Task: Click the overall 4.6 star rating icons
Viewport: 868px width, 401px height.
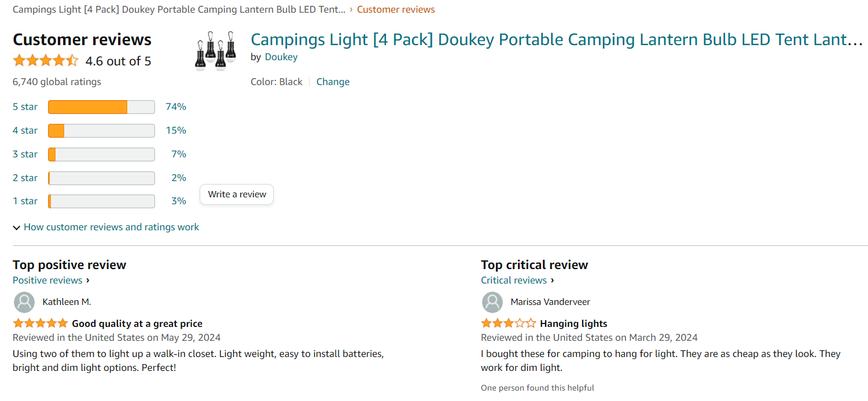Action: 45,61
